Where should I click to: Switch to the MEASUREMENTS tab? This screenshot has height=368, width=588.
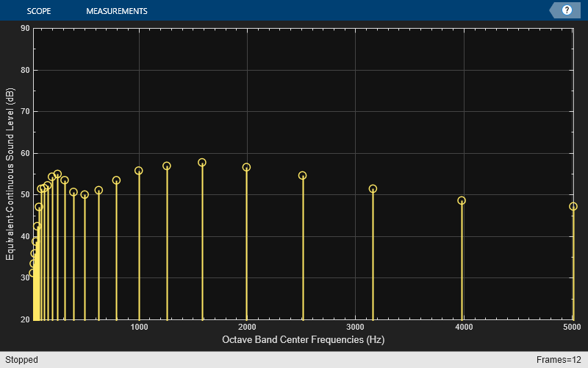[117, 11]
